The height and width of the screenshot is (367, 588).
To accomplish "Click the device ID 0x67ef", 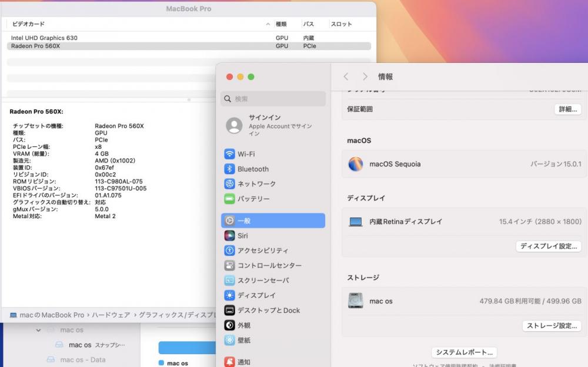I will point(104,168).
